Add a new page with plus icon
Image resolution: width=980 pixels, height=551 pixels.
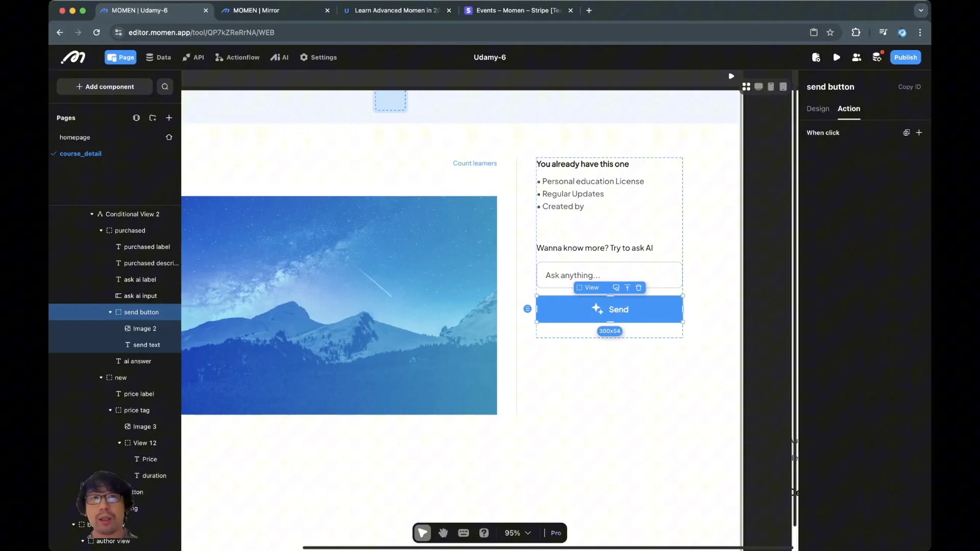(x=169, y=118)
